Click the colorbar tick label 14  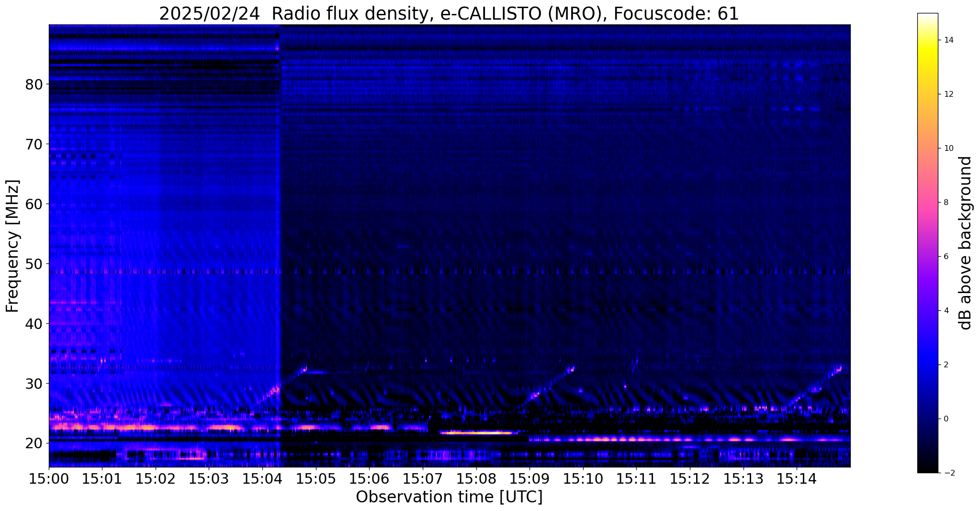[x=949, y=40]
